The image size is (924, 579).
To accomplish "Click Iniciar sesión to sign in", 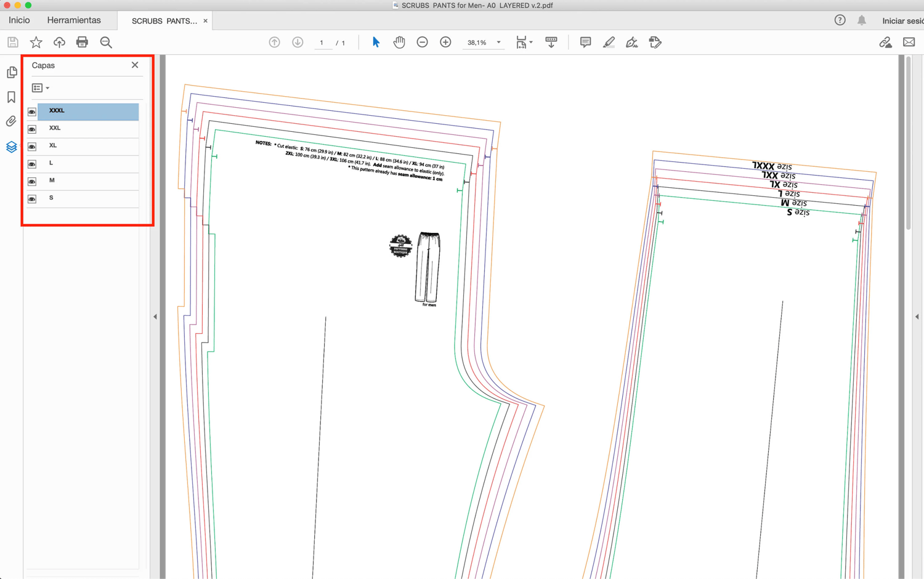I will [903, 21].
